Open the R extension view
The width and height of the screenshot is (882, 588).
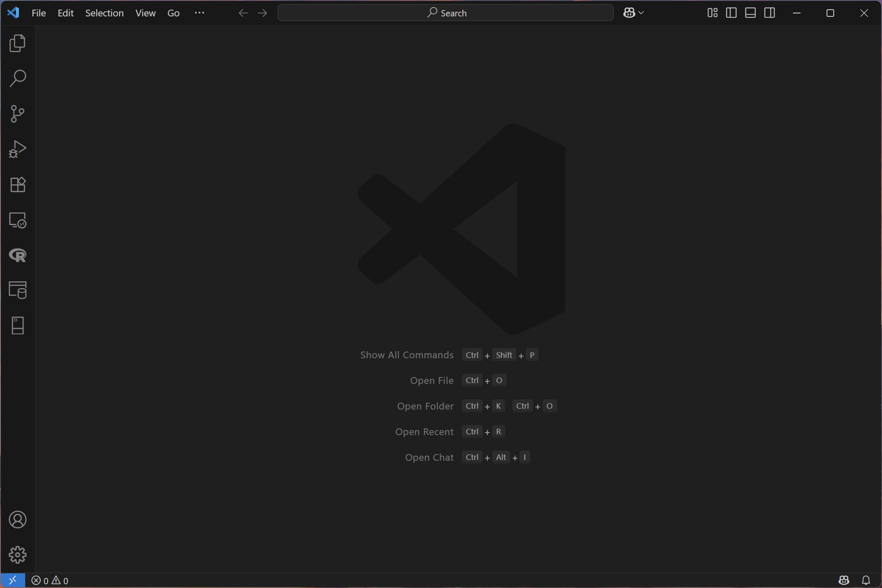[17, 255]
